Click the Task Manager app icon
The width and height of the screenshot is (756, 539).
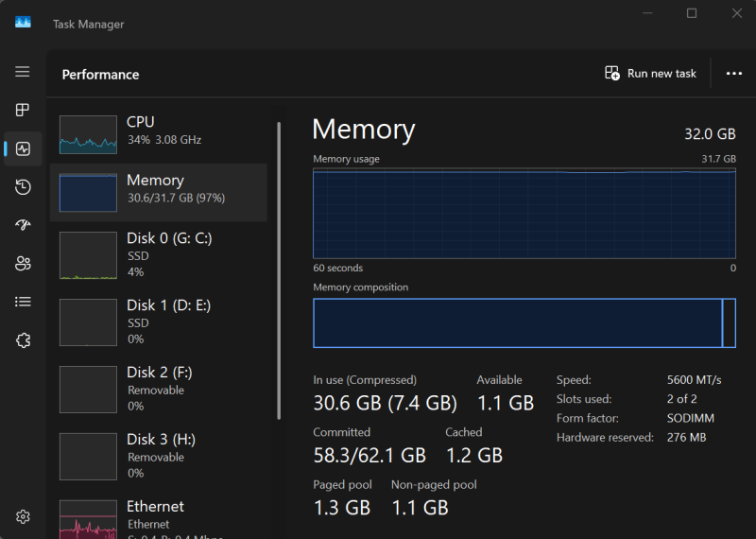[x=23, y=22]
